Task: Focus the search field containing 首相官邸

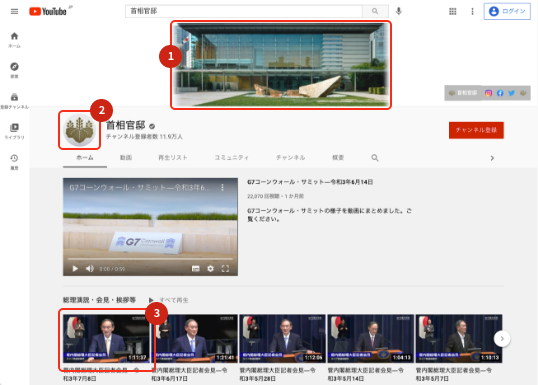Action: click(244, 11)
